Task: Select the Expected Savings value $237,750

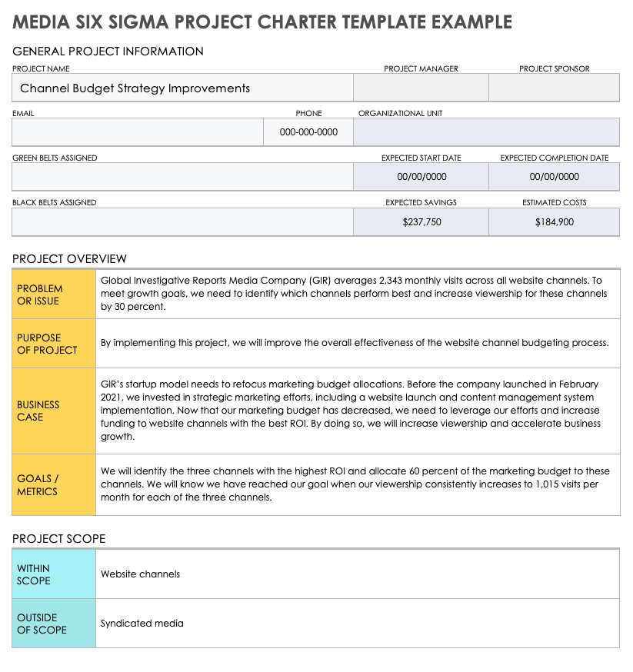Action: 421,222
